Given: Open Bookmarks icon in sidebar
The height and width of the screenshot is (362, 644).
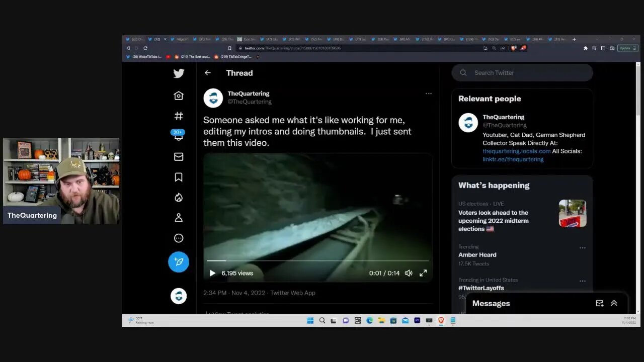Looking at the screenshot, I should 179,177.
